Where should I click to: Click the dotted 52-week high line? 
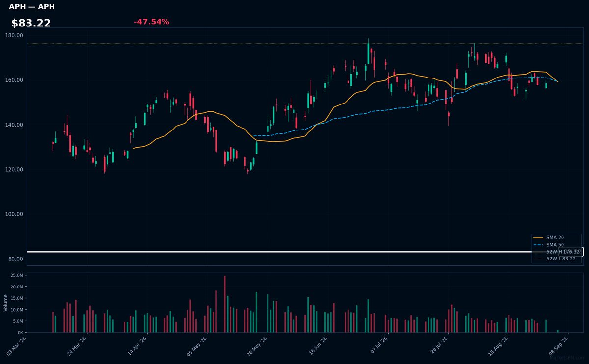[x=305, y=44]
